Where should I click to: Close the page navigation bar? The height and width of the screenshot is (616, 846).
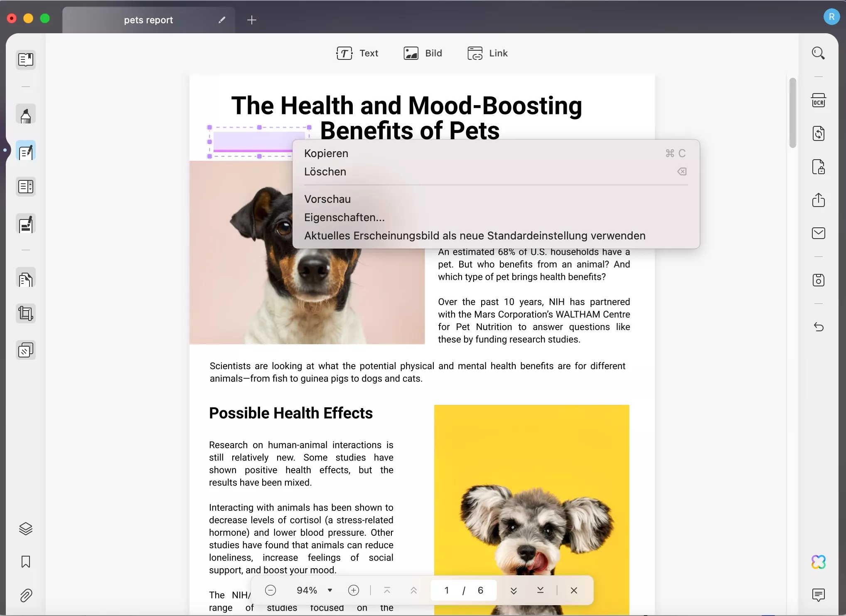point(574,590)
